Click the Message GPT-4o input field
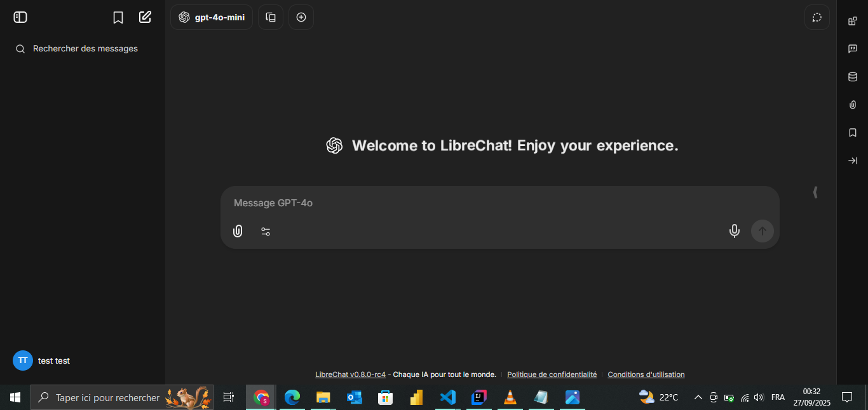This screenshot has width=868, height=410. coord(483,203)
